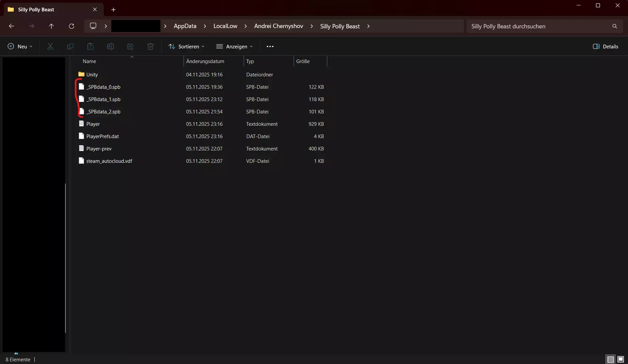Viewport: 628px width, 364px height.
Task: Click the date 04.11.2025 19:16
Action: click(204, 74)
